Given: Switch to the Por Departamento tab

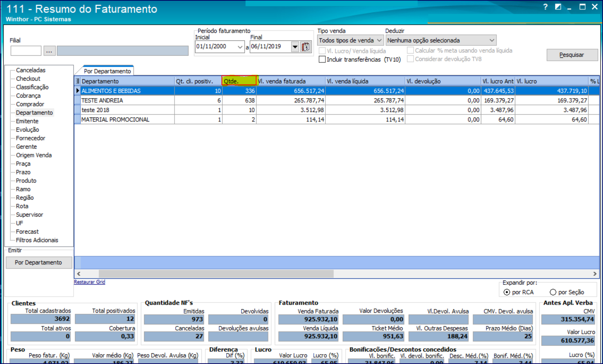Looking at the screenshot, I should (107, 71).
